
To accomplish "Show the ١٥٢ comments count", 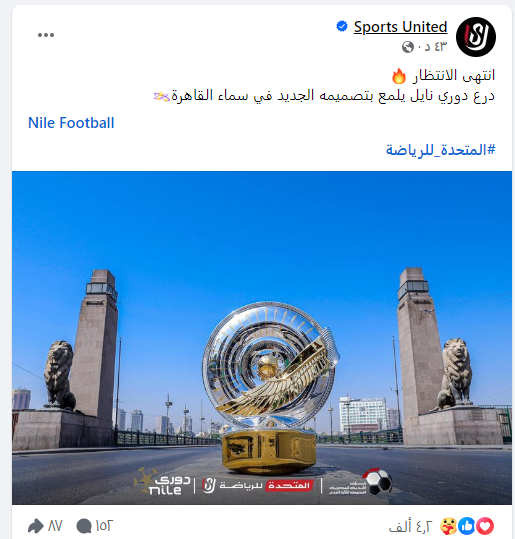I will 104,526.
